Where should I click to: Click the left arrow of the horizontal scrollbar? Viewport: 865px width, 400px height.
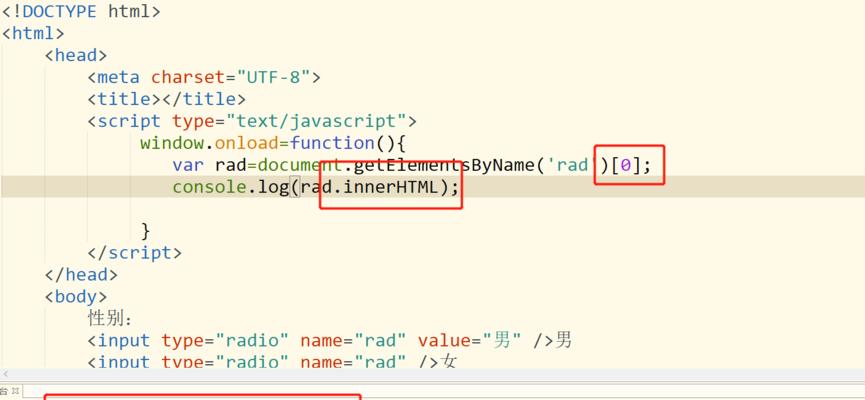pos(6,375)
